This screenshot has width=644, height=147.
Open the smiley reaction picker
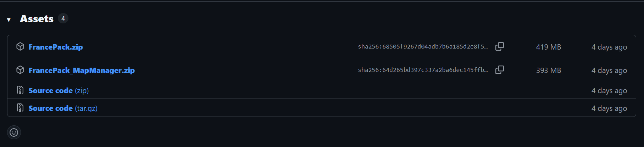(14, 132)
